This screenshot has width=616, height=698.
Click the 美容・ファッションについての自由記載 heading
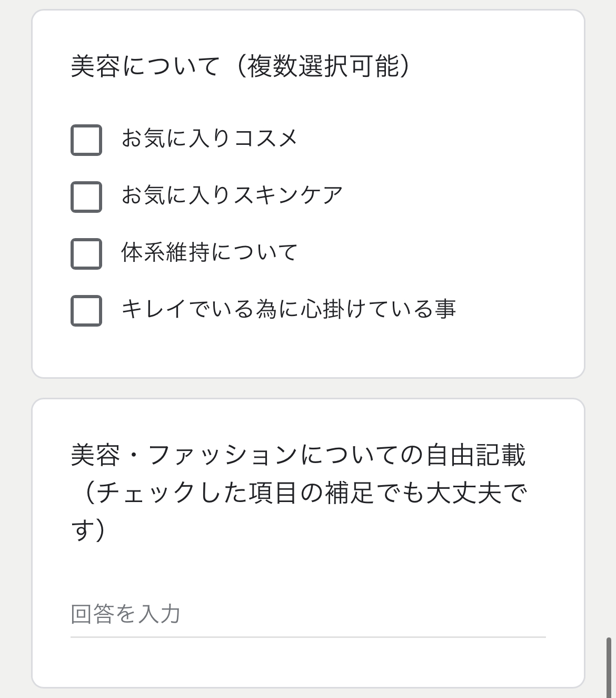tap(298, 456)
